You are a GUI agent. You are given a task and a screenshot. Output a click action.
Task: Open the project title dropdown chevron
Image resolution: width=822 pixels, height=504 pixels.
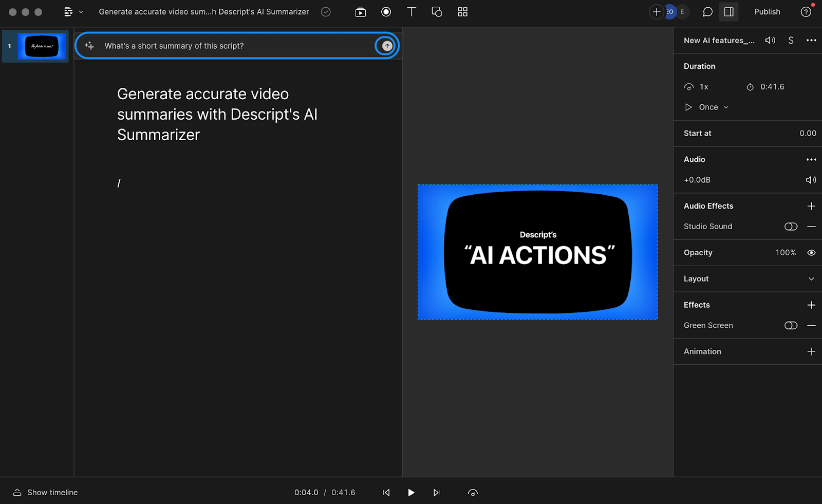(81, 12)
